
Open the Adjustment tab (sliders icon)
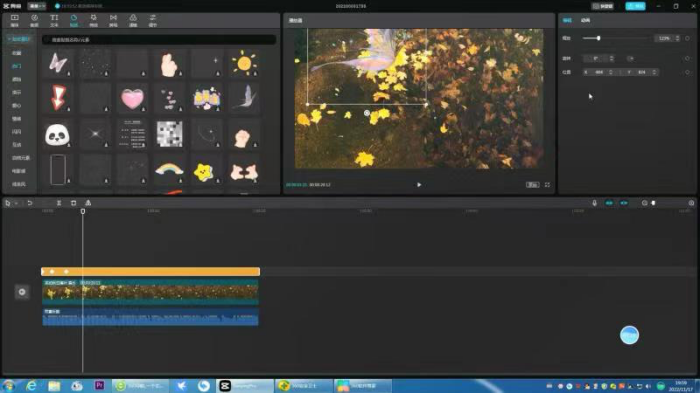coord(153,20)
